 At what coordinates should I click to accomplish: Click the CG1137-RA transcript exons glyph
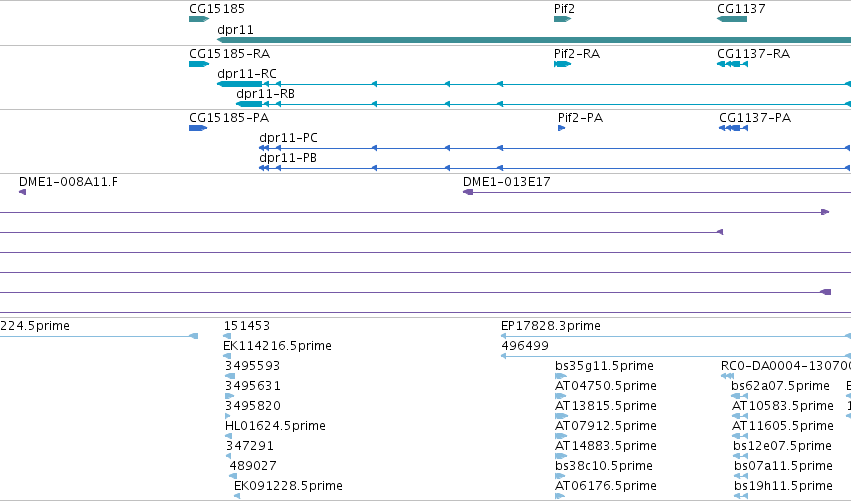(x=732, y=64)
